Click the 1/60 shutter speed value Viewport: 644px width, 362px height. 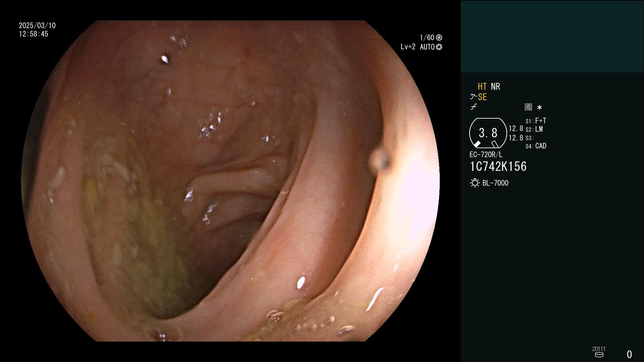coord(427,38)
